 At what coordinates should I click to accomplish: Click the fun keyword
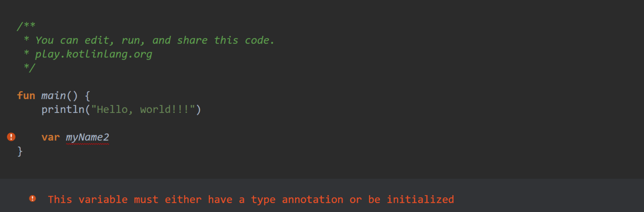[x=26, y=96]
